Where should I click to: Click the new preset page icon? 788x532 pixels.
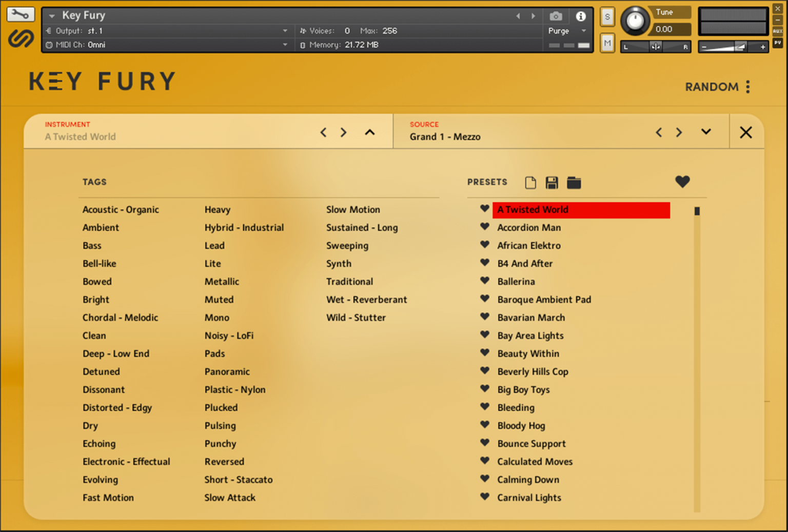[x=530, y=183]
